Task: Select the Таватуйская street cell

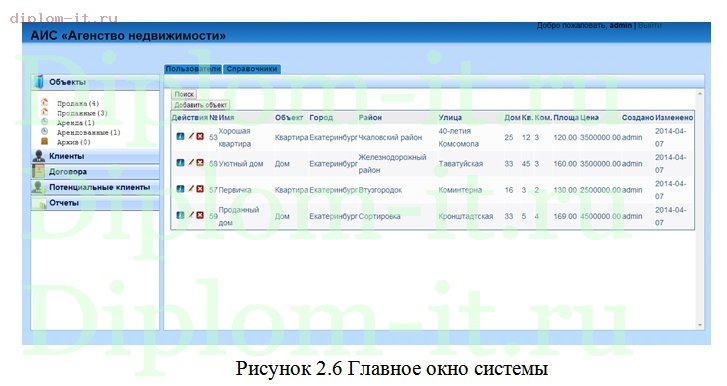Action: tap(461, 164)
